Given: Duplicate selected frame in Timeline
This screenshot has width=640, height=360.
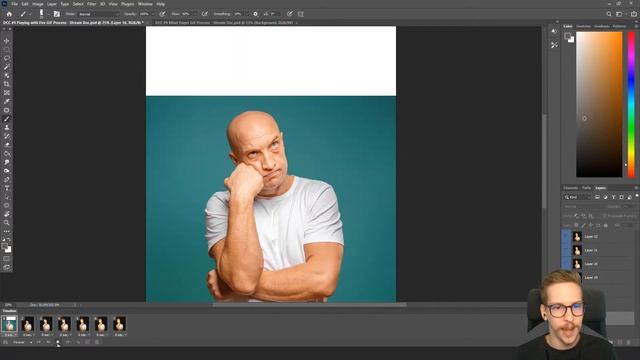Looking at the screenshot, I should 87,342.
